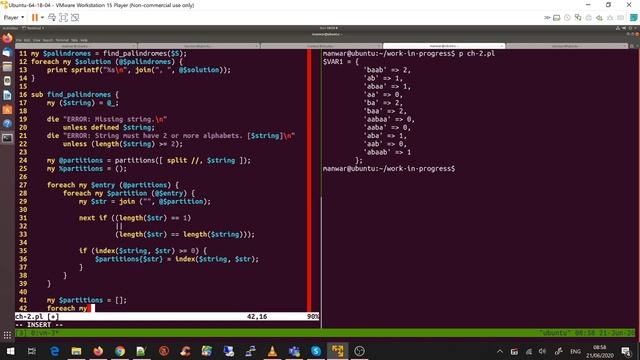Open File Explorer from the Windows taskbar
640x360 pixels.
click(76, 351)
